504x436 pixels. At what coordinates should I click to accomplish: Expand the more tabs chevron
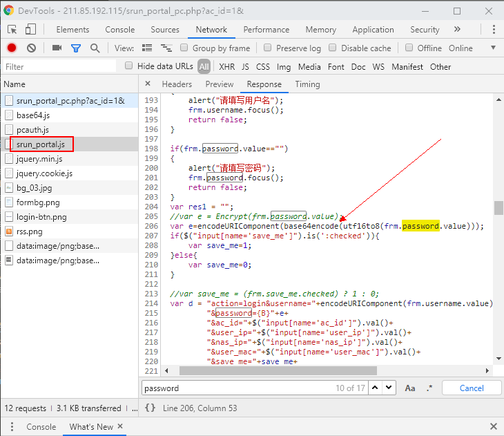click(457, 29)
